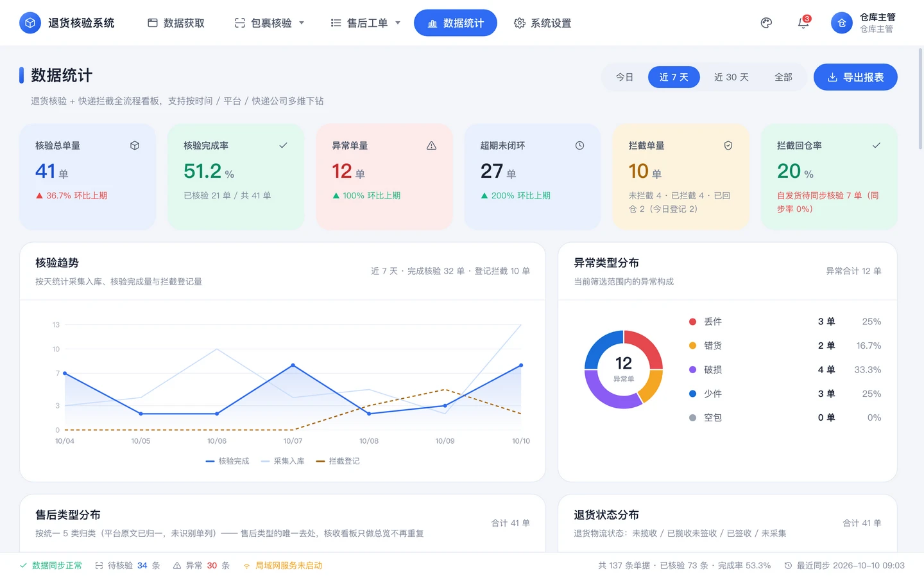This screenshot has height=578, width=924.
Task: Click the clock icon on 超期未闭环 card
Action: pyautogui.click(x=579, y=146)
